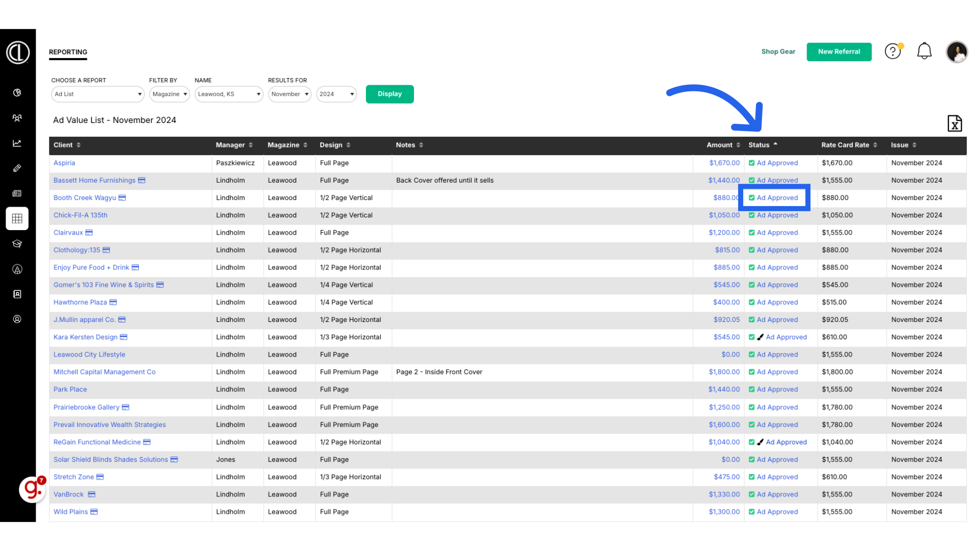Screen dimensions: 980x551
Task: Sort by the Issue column header
Action: [x=903, y=145]
